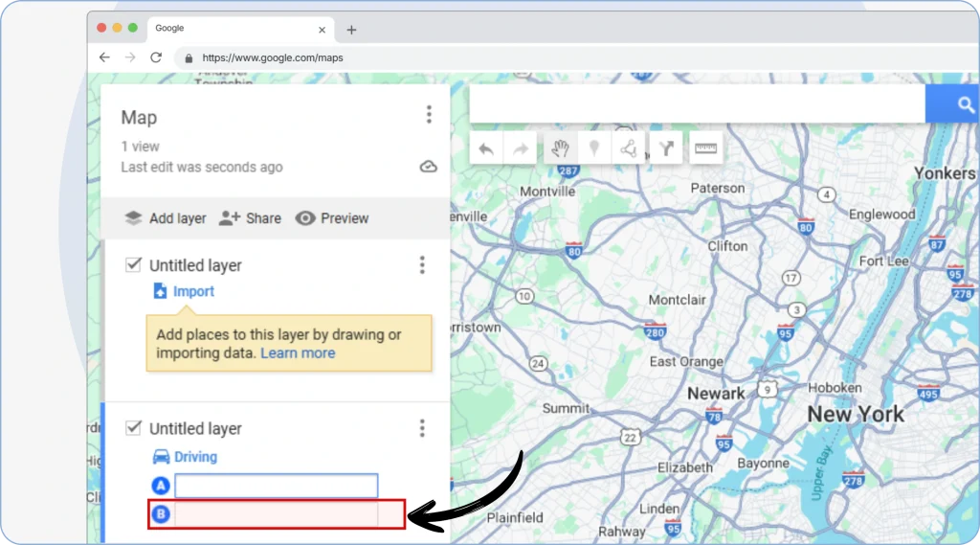Click the Plainfield label on map
Viewport: 980px width, 545px height.
click(515, 517)
